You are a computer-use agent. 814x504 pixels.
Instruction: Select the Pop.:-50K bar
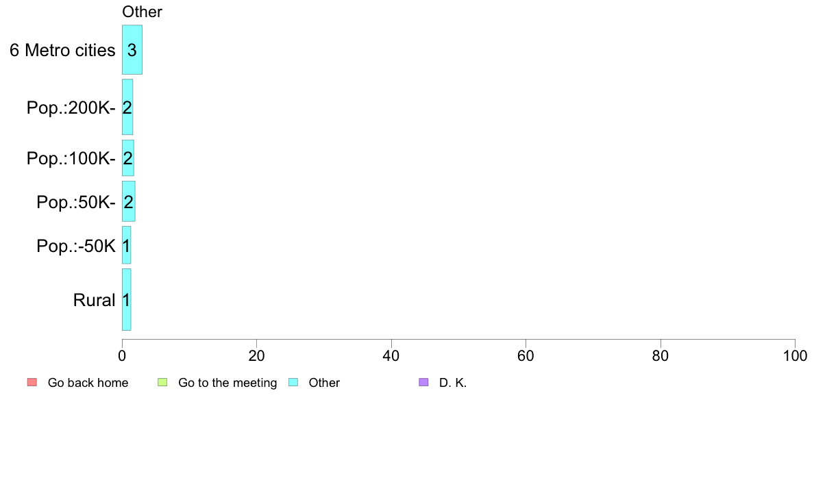[127, 245]
